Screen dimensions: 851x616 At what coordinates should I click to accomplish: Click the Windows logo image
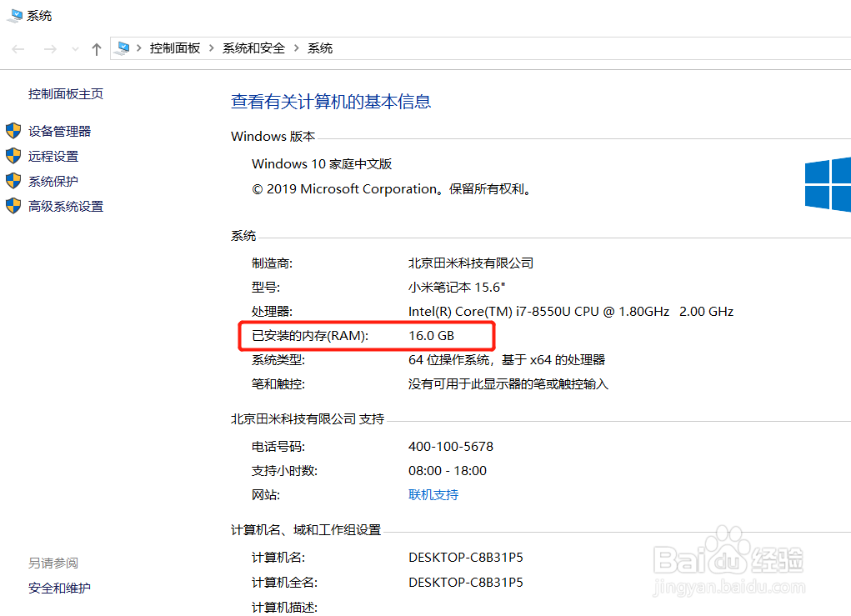coord(828,183)
